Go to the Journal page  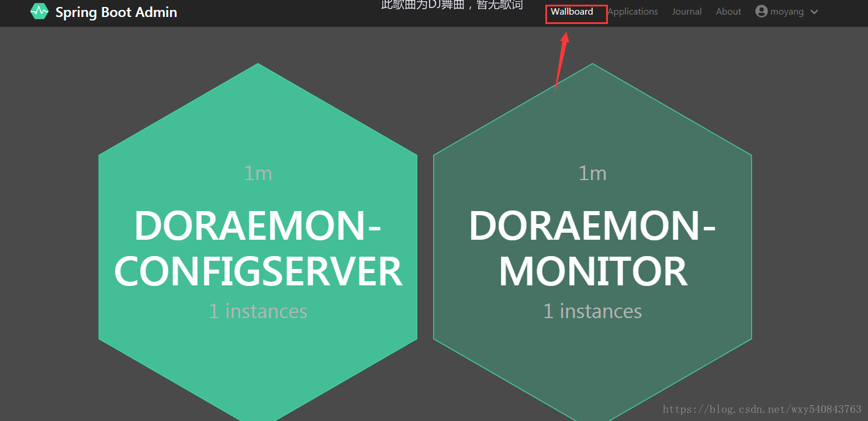coord(687,11)
